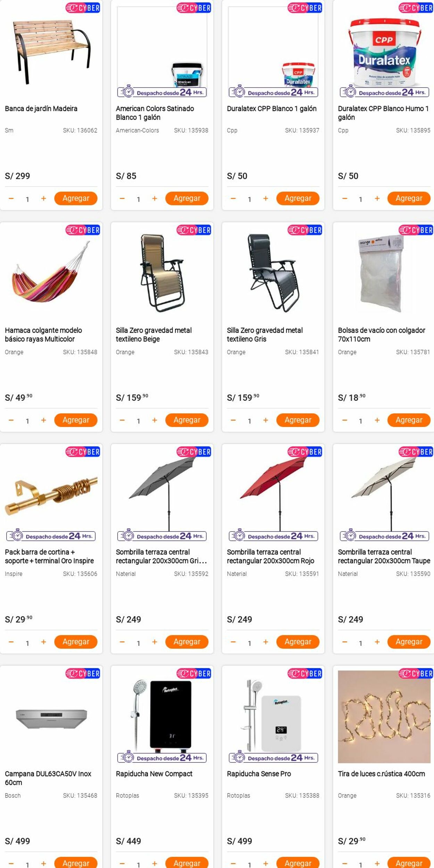This screenshot has height=868, width=434.
Task: Open Rapiducha Sense Pro product image
Action: (x=273, y=717)
